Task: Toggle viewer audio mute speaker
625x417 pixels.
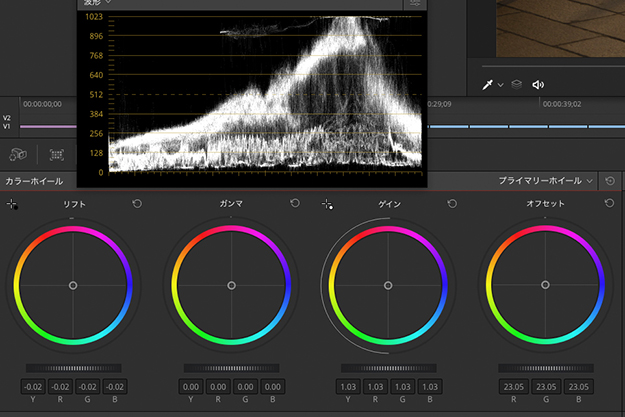Action: point(538,85)
